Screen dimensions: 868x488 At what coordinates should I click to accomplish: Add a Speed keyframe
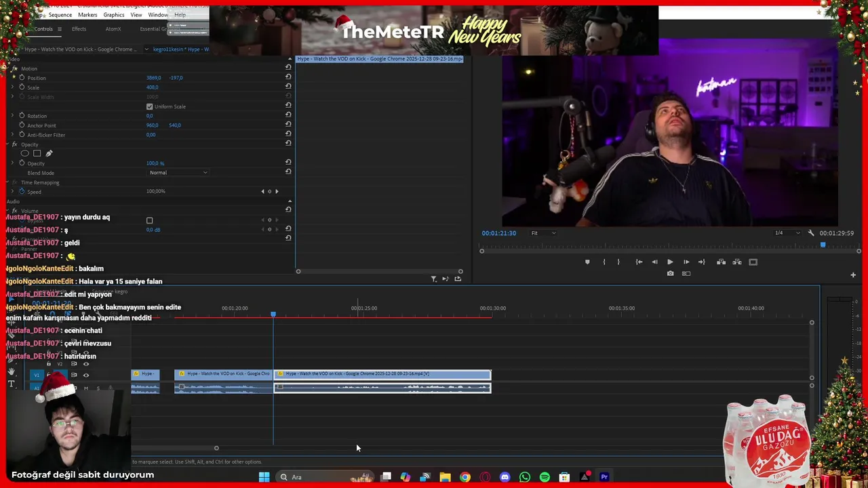point(269,191)
